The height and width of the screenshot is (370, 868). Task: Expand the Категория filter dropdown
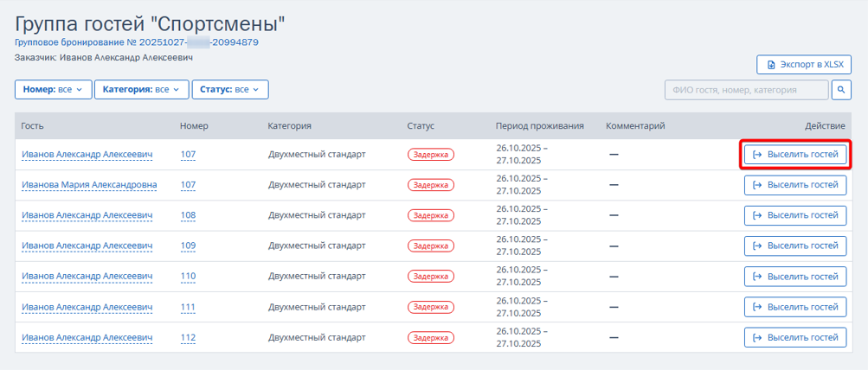coord(139,89)
